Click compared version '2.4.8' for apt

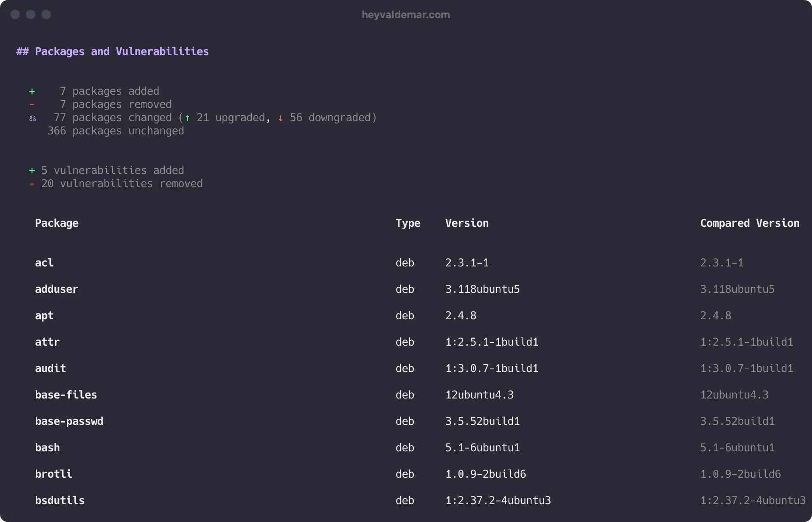click(716, 316)
